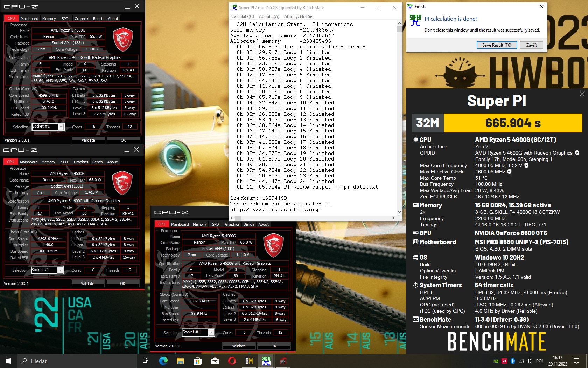Open File Explorer from the taskbar

tap(180, 361)
